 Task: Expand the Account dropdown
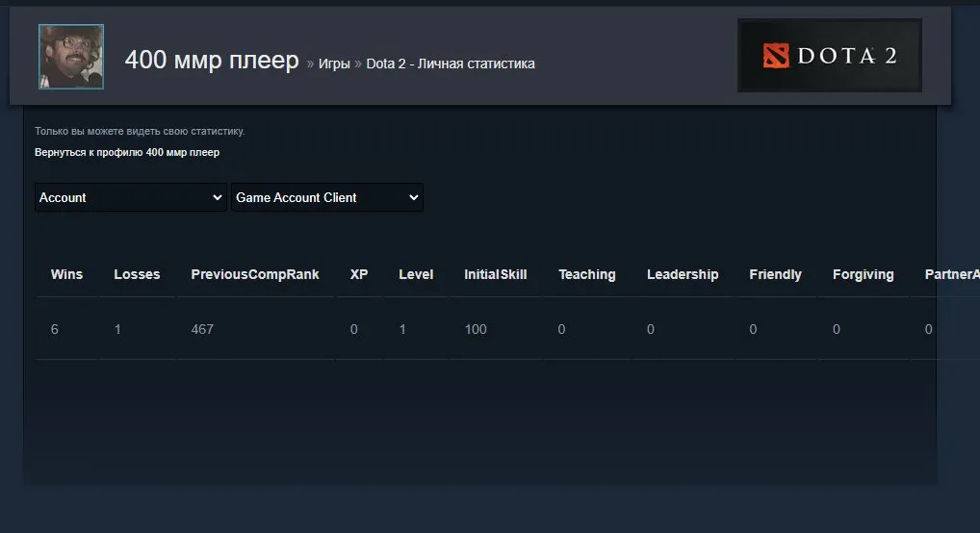pos(131,197)
